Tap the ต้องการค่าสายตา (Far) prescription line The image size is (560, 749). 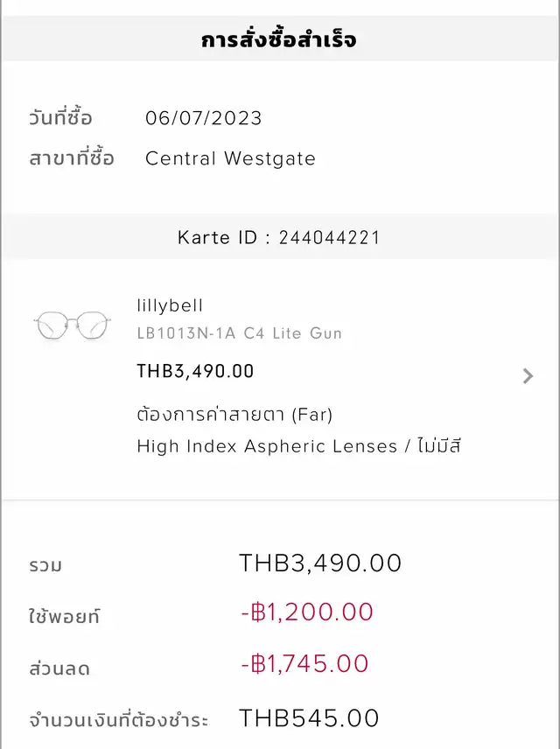point(234,414)
